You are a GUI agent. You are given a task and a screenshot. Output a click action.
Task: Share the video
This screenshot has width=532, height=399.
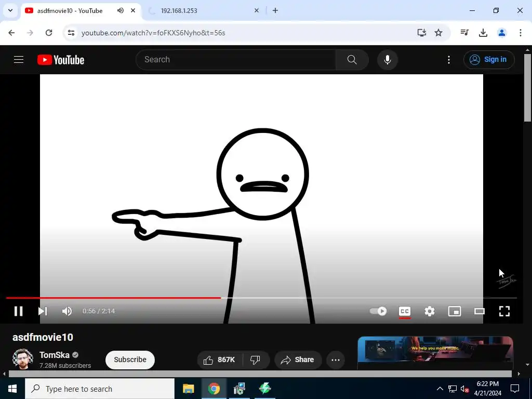(298, 360)
